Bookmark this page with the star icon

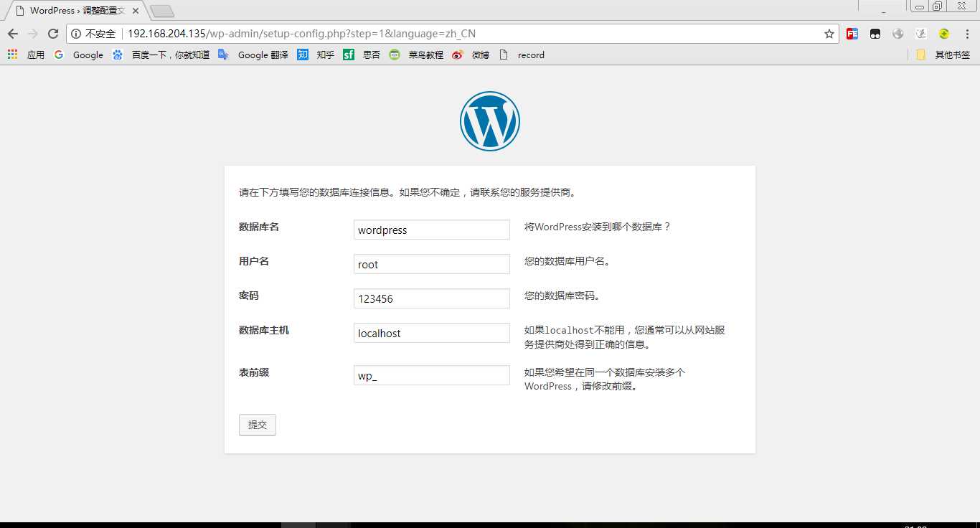(x=829, y=34)
